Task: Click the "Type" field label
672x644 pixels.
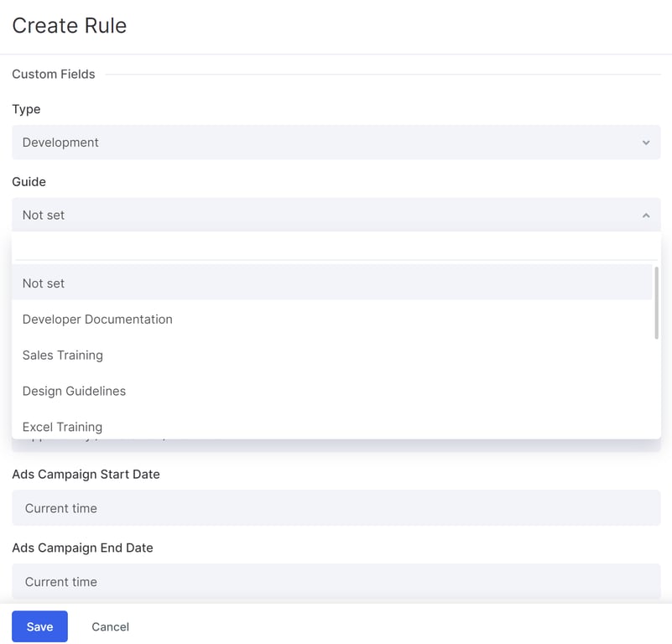Action: [x=26, y=109]
